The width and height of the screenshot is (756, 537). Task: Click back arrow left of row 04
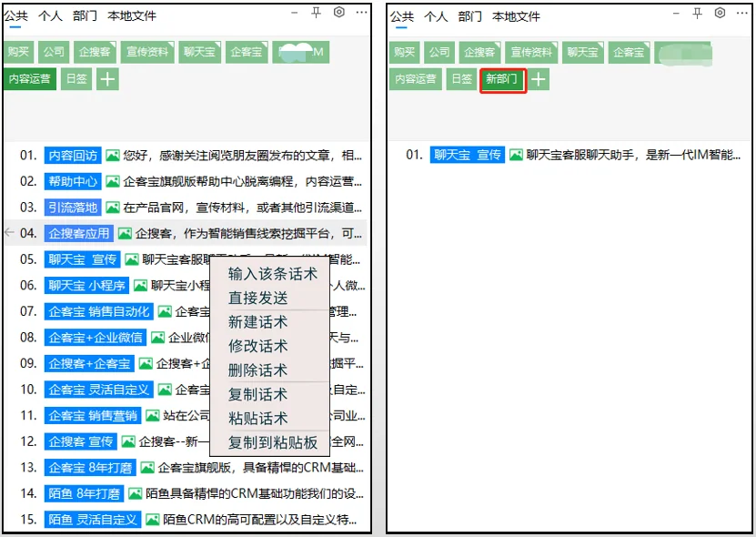[9, 233]
